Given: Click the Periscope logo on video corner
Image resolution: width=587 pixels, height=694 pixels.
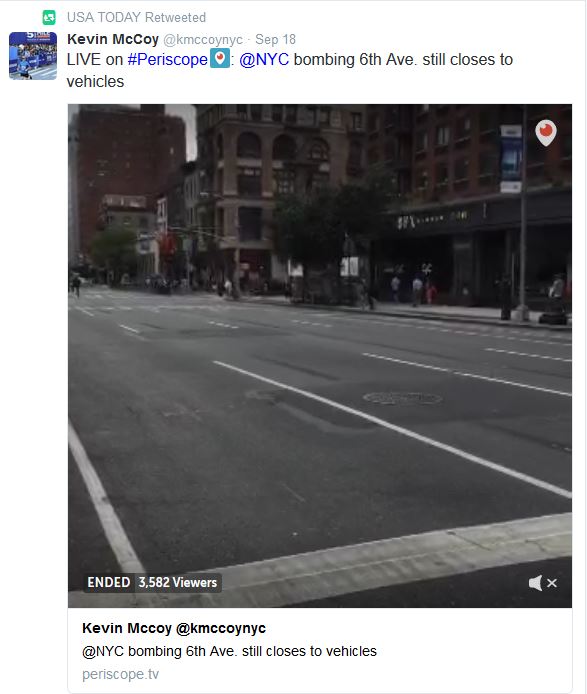Looking at the screenshot, I should (545, 132).
